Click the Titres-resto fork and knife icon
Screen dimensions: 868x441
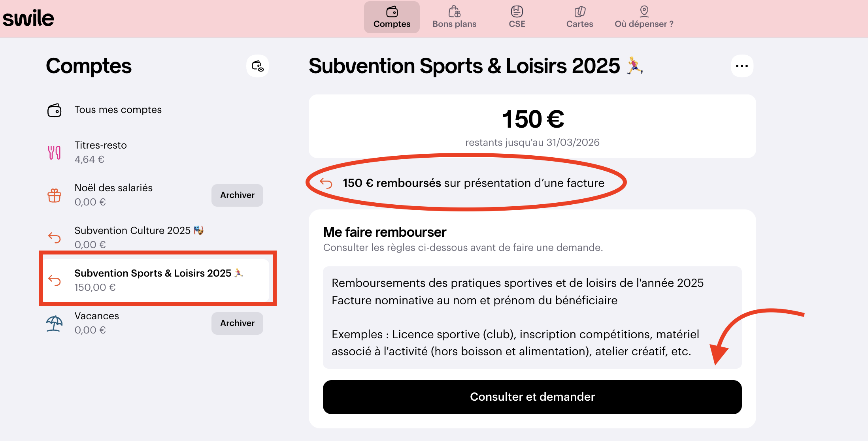coord(55,153)
